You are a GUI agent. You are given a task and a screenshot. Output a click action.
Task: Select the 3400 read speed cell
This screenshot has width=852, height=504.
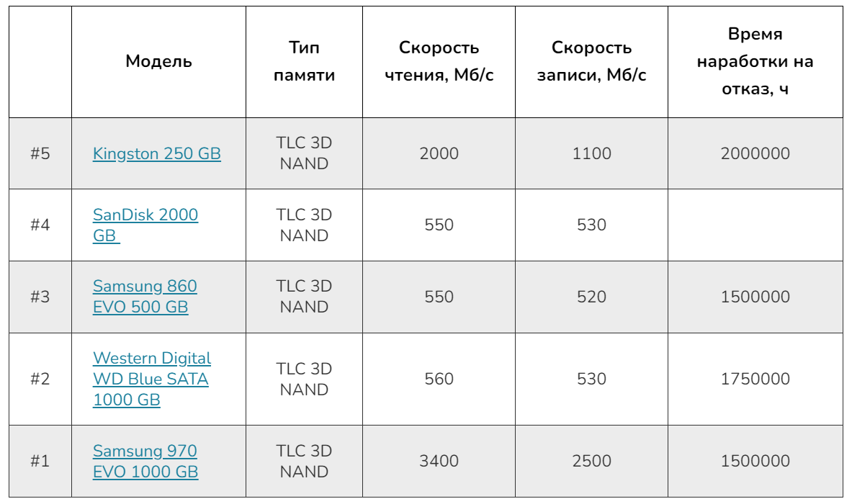(439, 461)
